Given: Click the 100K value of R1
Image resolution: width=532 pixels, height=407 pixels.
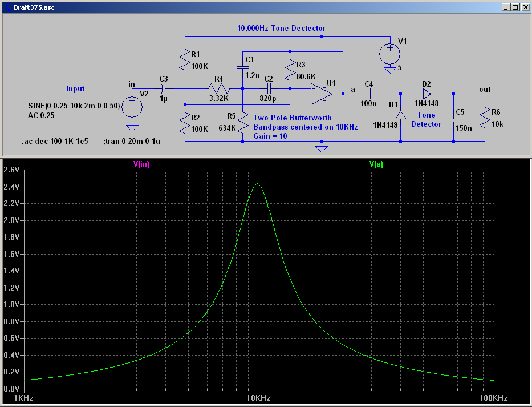Looking at the screenshot, I should pos(200,67).
